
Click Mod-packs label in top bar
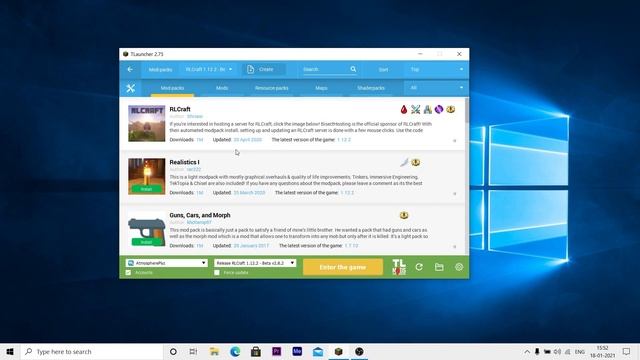coord(160,69)
